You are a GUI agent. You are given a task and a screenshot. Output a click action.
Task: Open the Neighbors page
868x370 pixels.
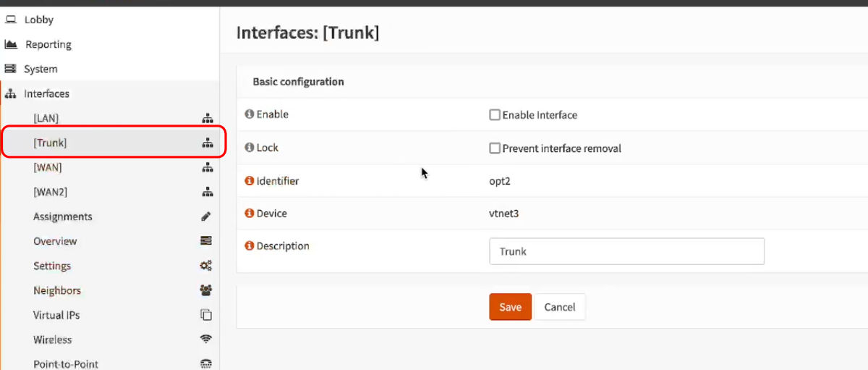(x=57, y=290)
